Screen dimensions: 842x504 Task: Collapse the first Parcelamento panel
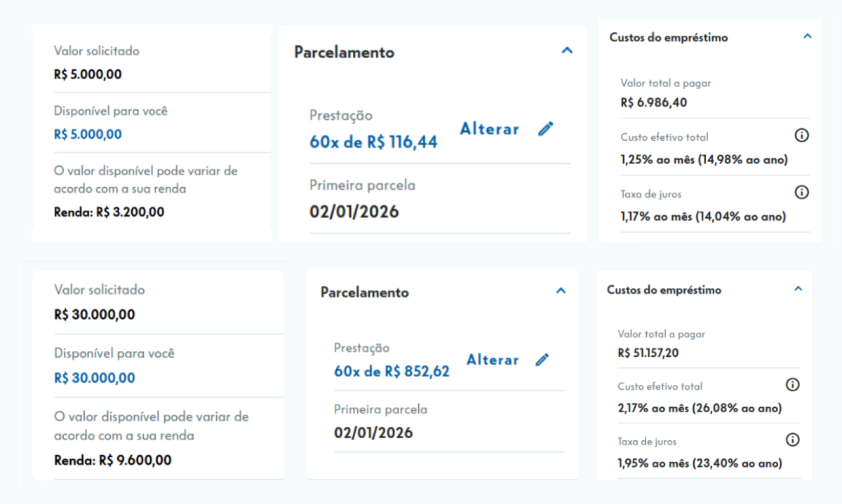[567, 50]
